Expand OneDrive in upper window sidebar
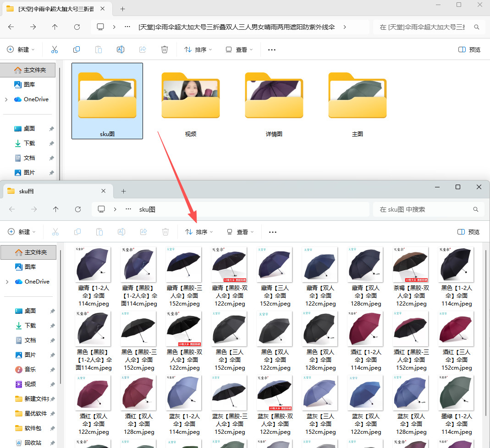 pos(6,99)
